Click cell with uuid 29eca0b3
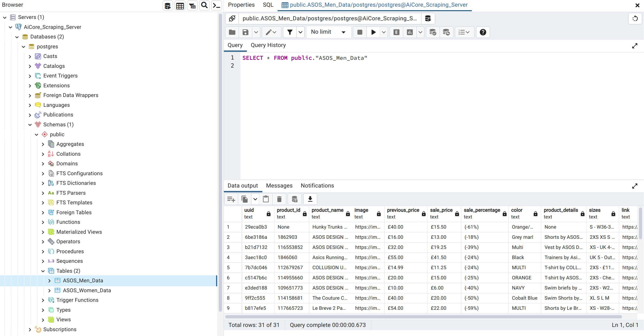 pyautogui.click(x=258, y=227)
